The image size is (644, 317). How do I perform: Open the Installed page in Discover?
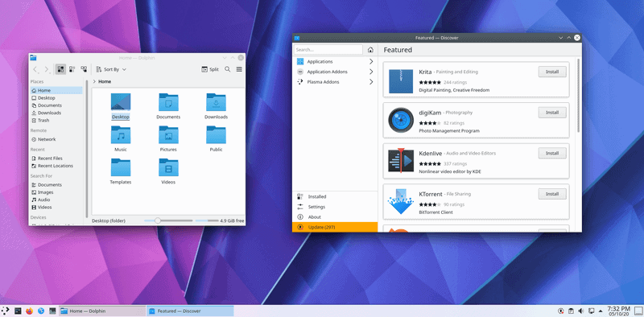pyautogui.click(x=335, y=196)
